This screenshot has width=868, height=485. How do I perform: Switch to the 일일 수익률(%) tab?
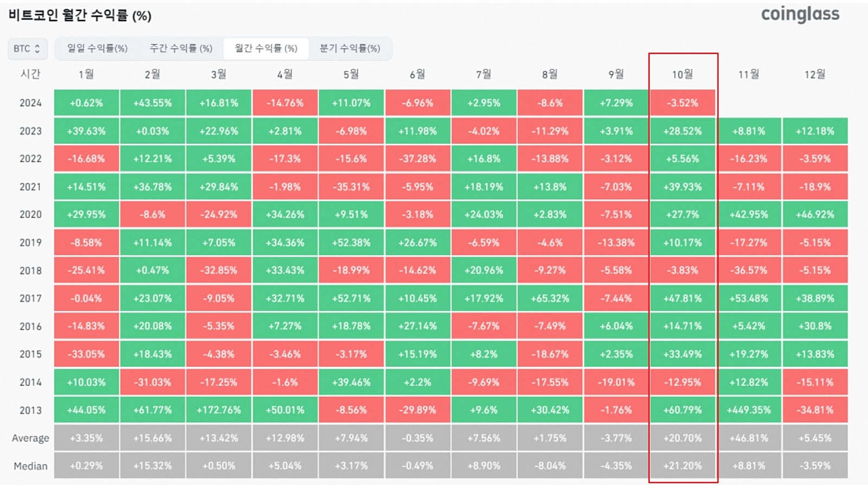97,48
